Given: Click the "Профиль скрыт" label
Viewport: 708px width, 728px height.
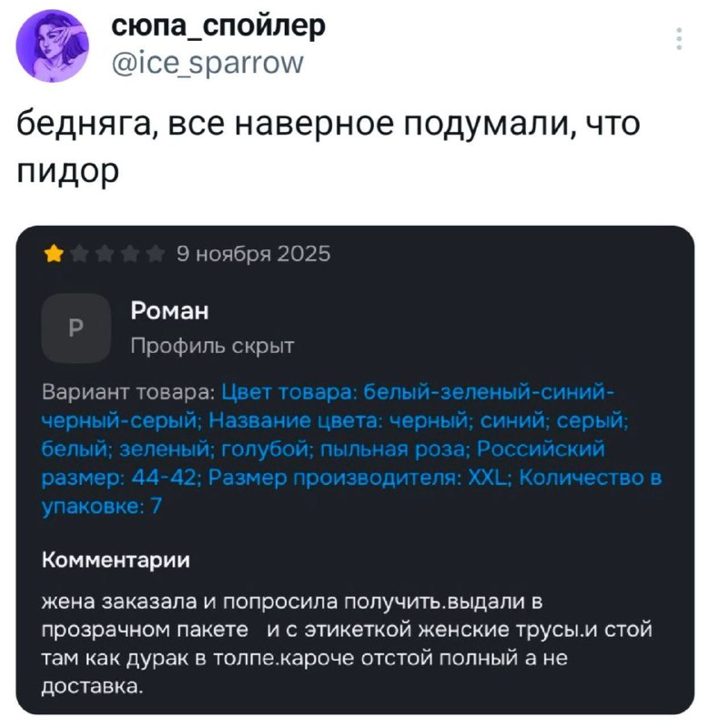Looking at the screenshot, I should [x=212, y=345].
